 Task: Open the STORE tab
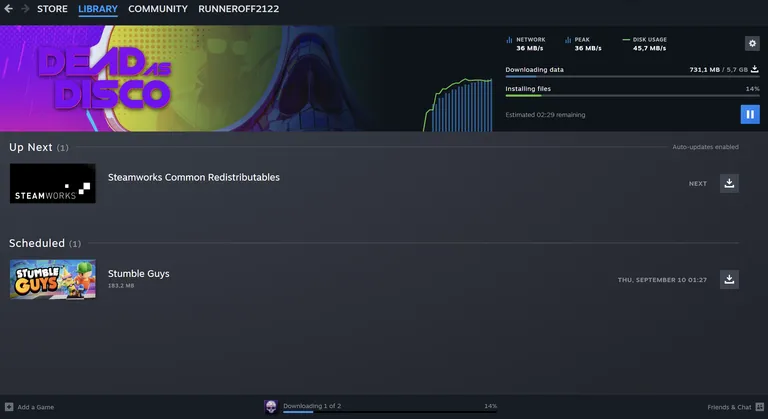coord(52,9)
